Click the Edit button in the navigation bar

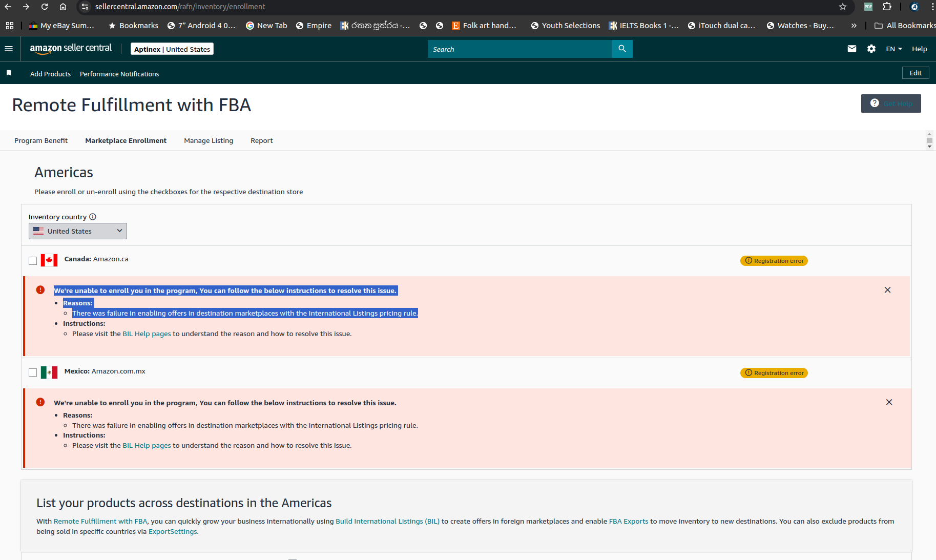click(916, 73)
